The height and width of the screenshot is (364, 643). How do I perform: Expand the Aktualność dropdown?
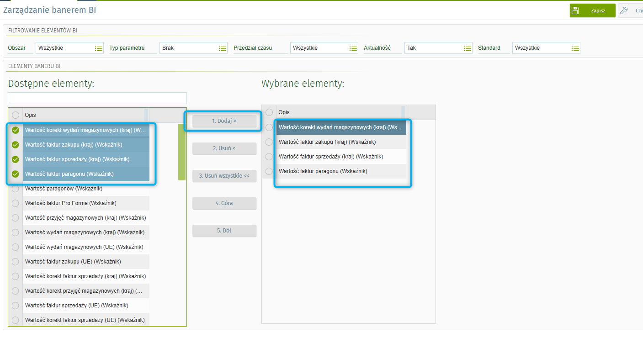(467, 48)
